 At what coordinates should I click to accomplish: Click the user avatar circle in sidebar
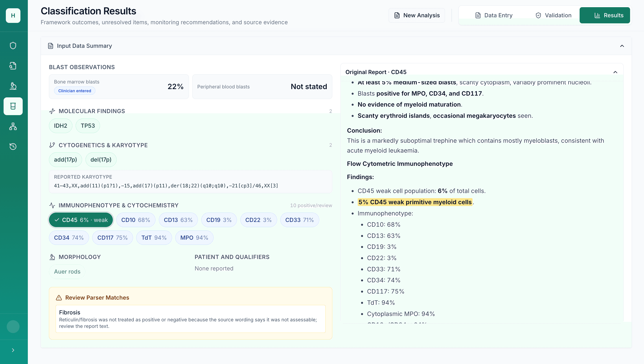[13, 327]
